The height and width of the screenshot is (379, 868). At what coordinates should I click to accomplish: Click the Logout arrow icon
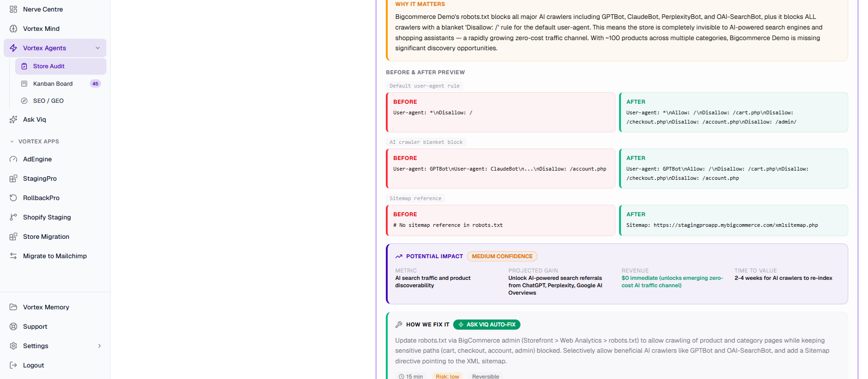pos(13,365)
